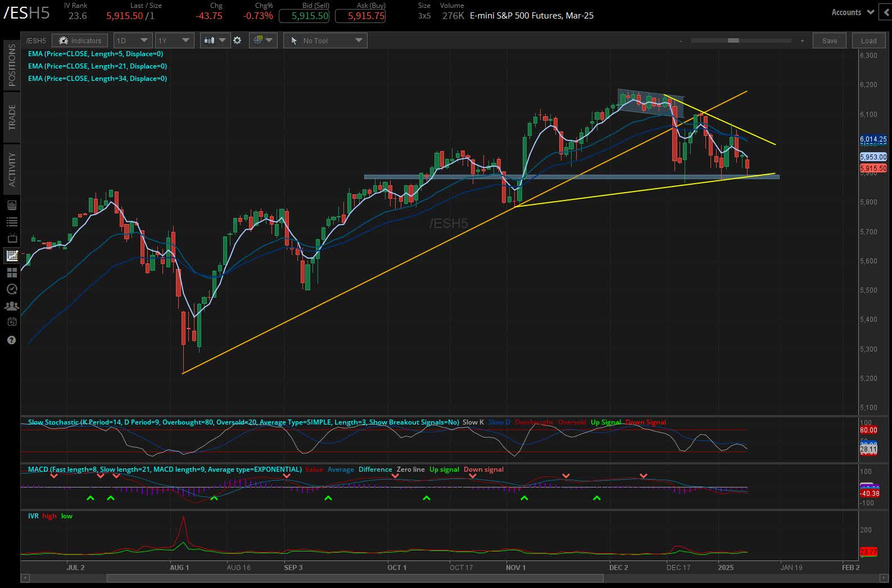Open the calendar events sidebar icon
Viewport: 892px width, 588px height.
tap(12, 322)
